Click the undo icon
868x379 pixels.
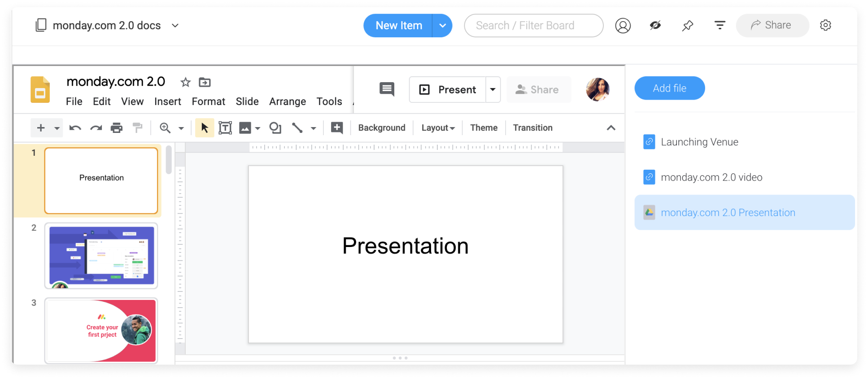(x=75, y=128)
